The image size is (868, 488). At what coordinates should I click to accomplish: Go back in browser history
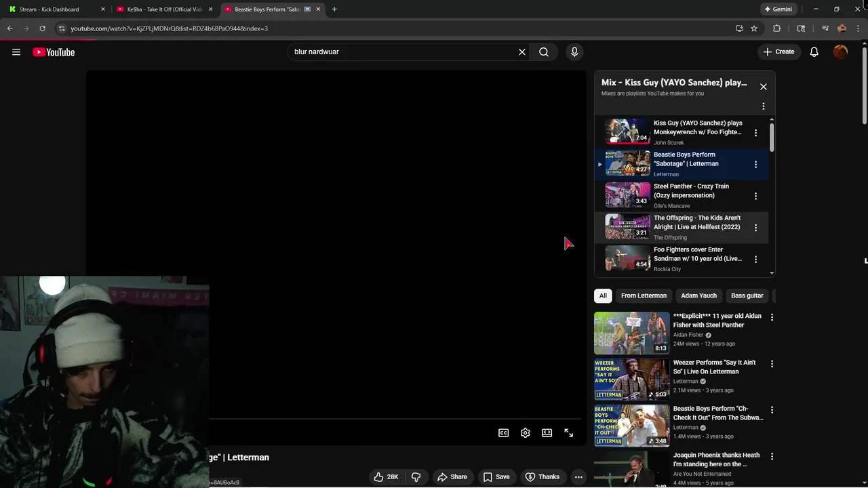point(9,28)
